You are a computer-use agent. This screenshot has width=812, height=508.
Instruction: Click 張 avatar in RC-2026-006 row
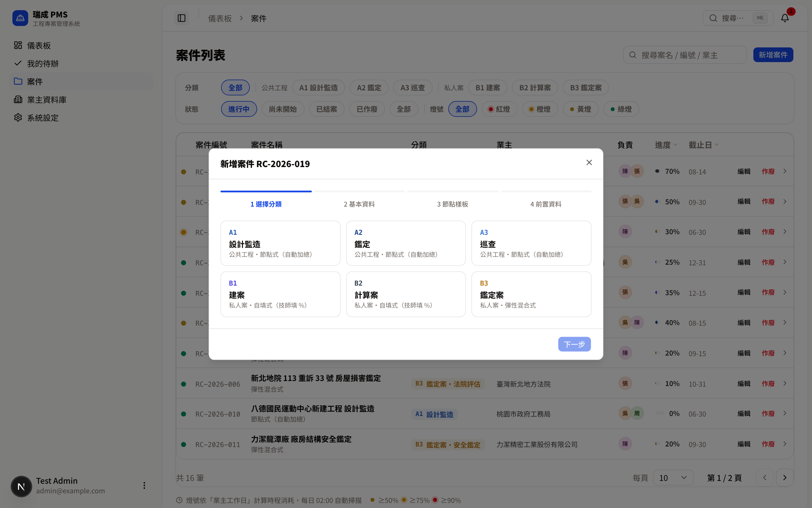coord(625,383)
